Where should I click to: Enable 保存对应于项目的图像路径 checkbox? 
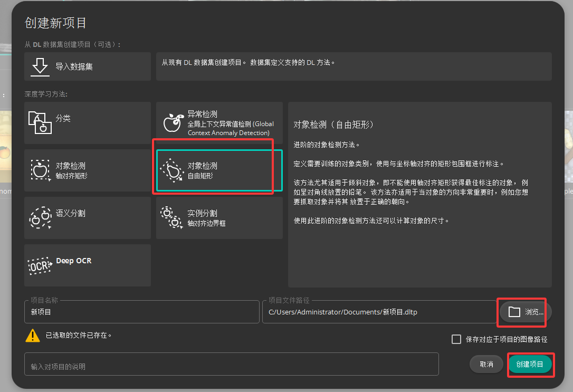(x=456, y=339)
